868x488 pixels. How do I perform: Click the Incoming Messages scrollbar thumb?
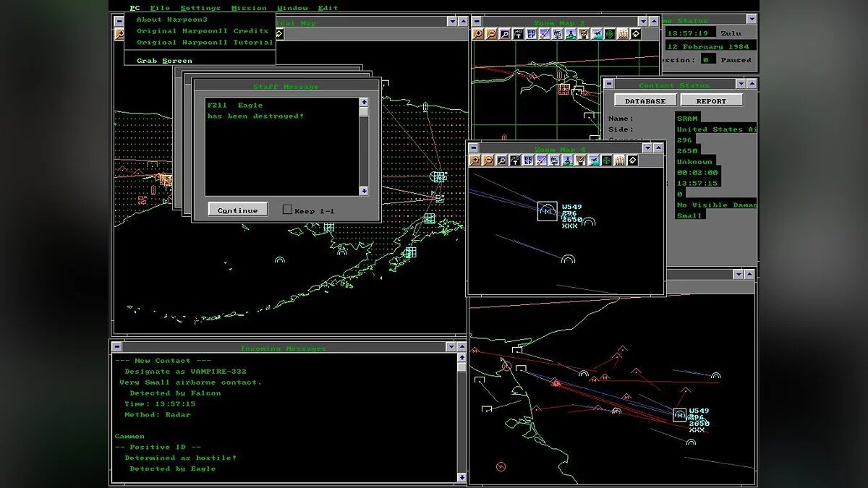[x=462, y=367]
